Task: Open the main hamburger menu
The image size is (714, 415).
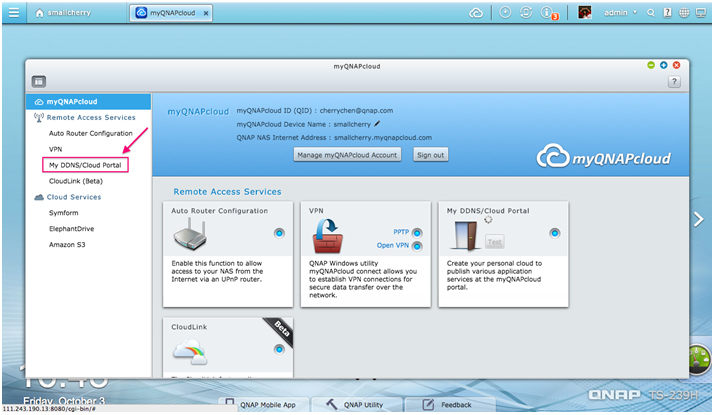Action: (x=14, y=13)
